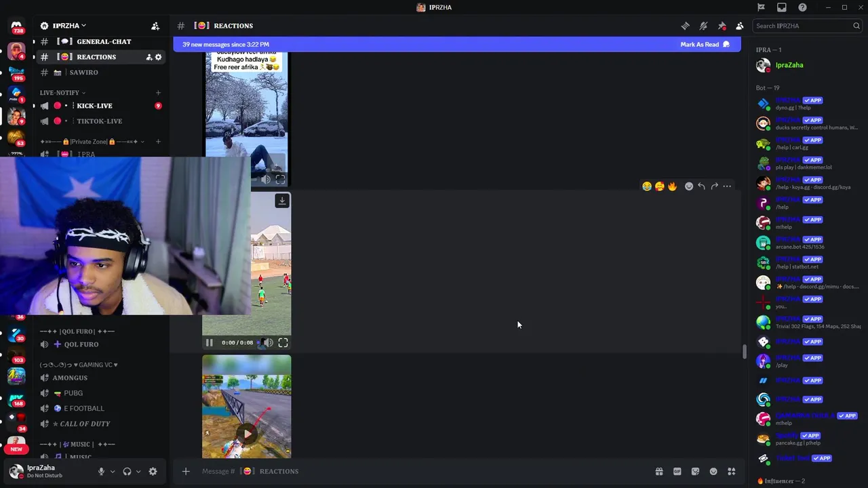Adjust volume on the 0:08 video
The height and width of the screenshot is (488, 868).
[x=269, y=343]
